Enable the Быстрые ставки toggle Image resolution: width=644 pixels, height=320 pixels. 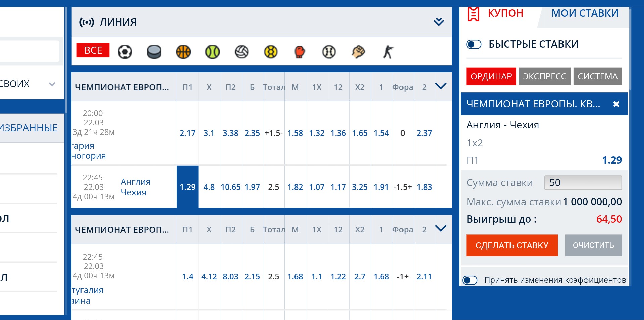[474, 44]
